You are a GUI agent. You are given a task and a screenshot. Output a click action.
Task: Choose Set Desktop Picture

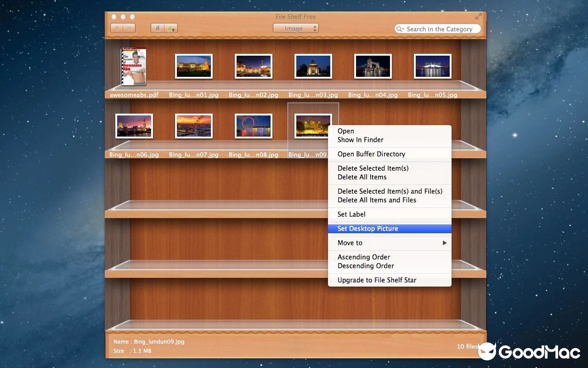pyautogui.click(x=390, y=229)
